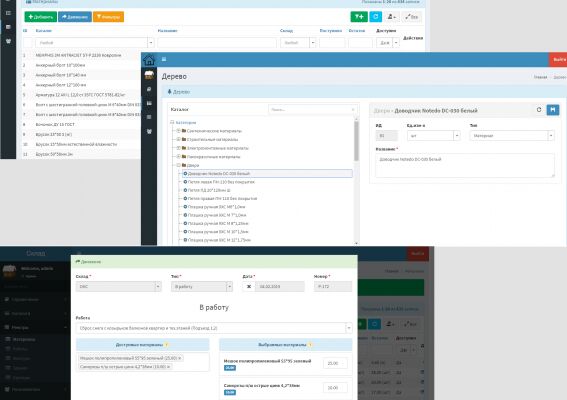Click the blue save icon button
The height and width of the screenshot is (400, 567).
pyautogui.click(x=553, y=110)
